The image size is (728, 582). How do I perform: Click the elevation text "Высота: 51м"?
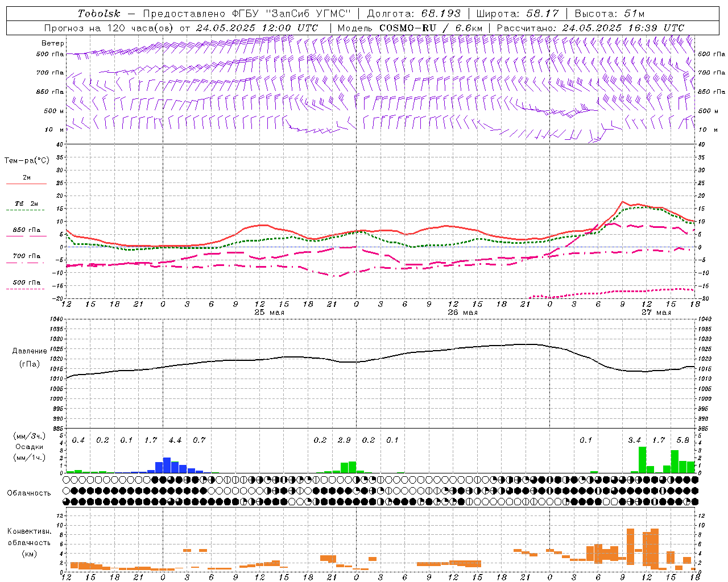pos(610,14)
